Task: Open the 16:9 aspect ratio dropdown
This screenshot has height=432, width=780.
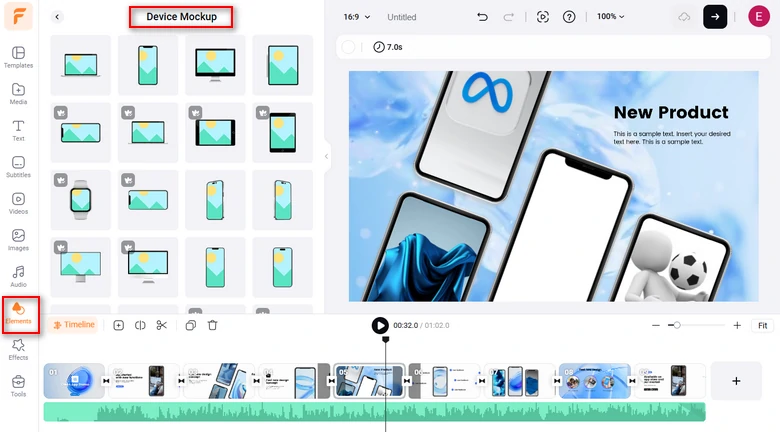Action: pos(357,17)
